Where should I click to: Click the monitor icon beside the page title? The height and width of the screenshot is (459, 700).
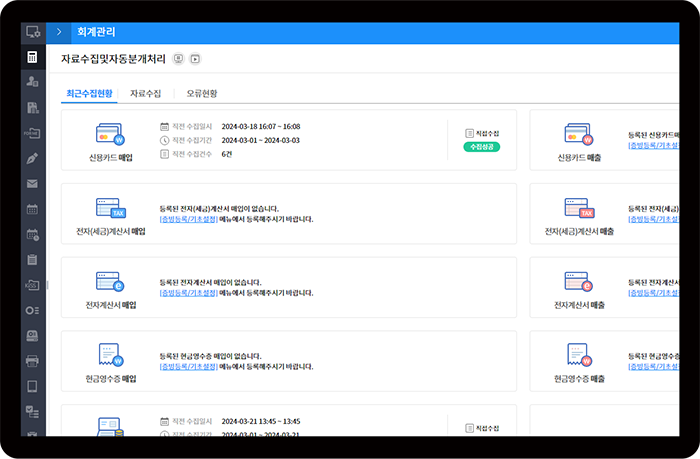(x=179, y=59)
